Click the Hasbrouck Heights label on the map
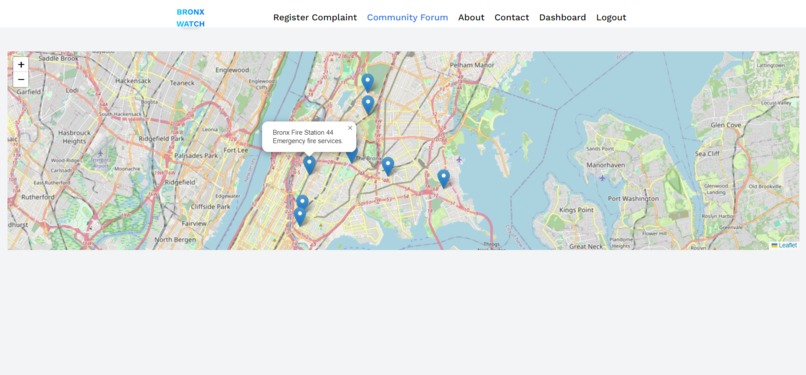 [x=75, y=137]
